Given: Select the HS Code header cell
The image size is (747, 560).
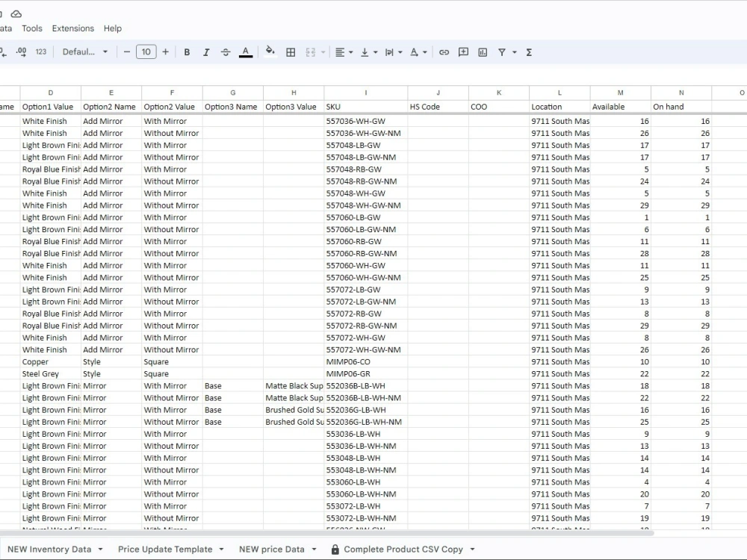Looking at the screenshot, I should point(438,107).
